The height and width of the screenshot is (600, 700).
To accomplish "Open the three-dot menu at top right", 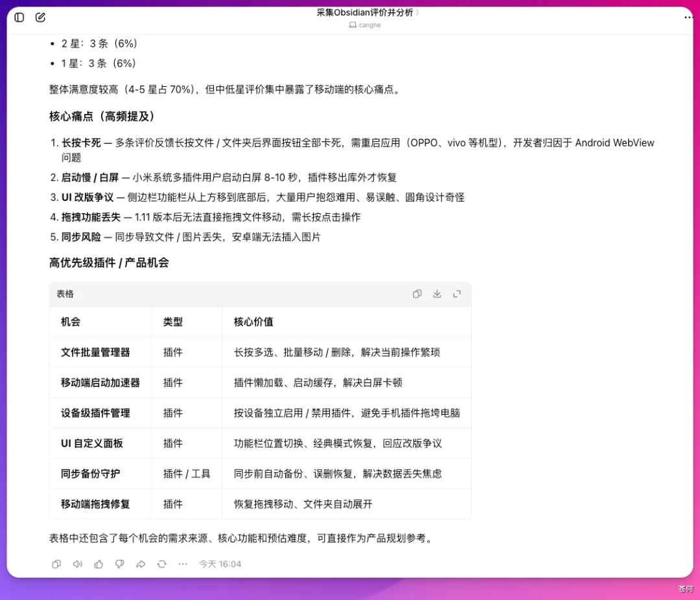I will 688,17.
